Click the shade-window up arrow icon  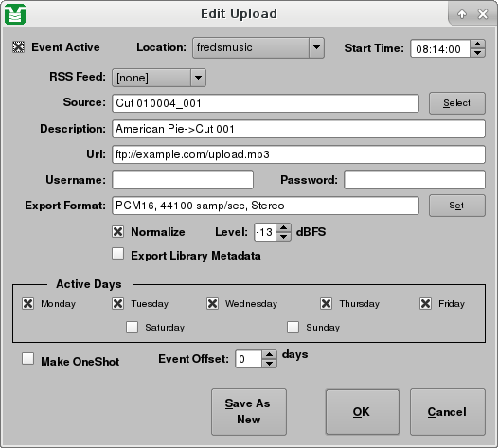click(462, 14)
